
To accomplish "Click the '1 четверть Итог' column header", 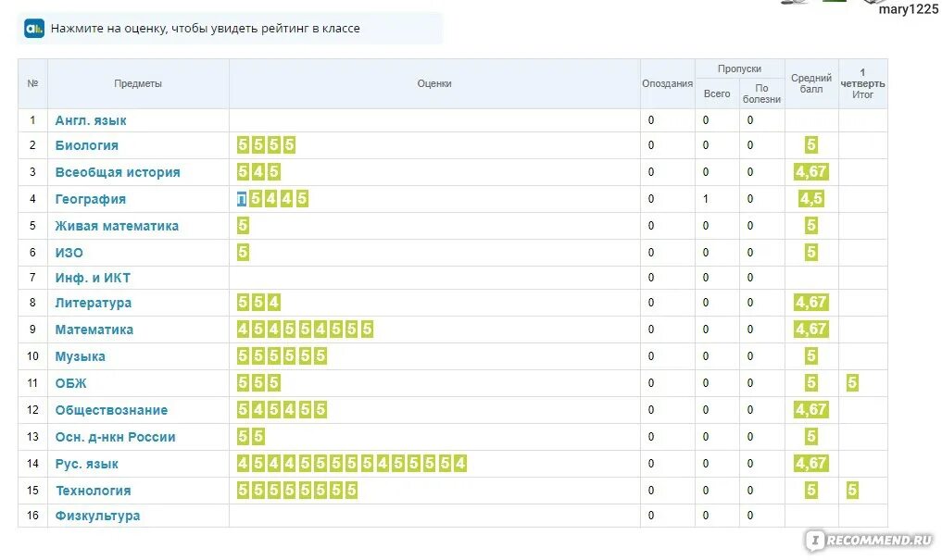I will [862, 83].
